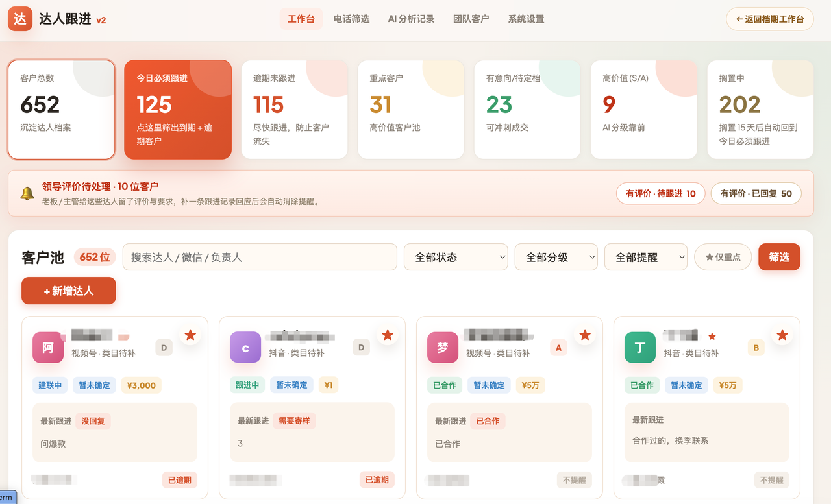The image size is (831, 504).
Task: Select the 搁置中 202 stat card
Action: (760, 110)
